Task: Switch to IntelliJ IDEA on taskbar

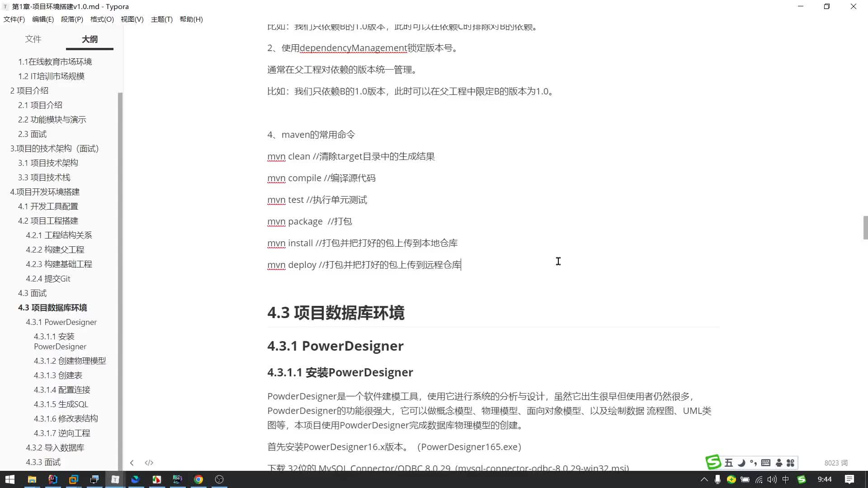Action: coord(52,479)
